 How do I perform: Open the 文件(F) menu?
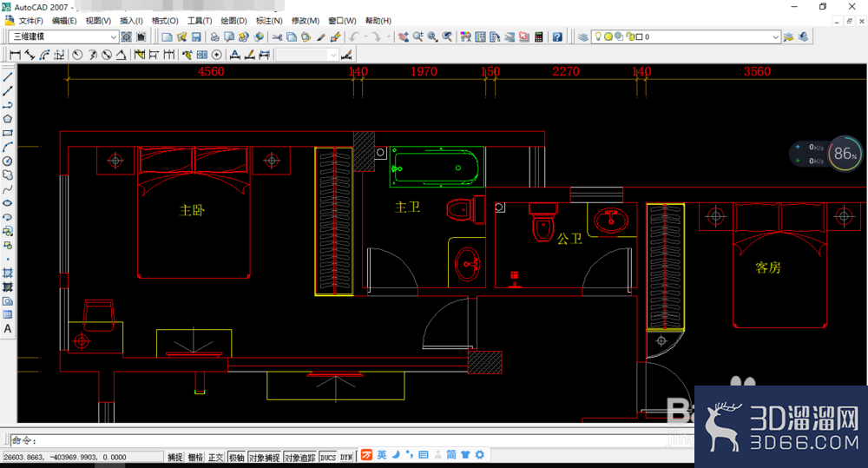[x=31, y=21]
